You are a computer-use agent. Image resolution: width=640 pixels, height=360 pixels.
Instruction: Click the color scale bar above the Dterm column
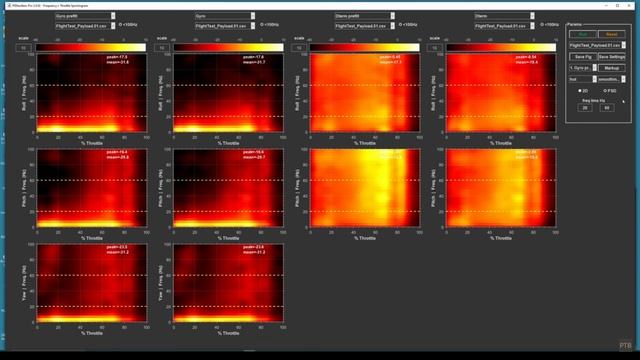click(501, 47)
